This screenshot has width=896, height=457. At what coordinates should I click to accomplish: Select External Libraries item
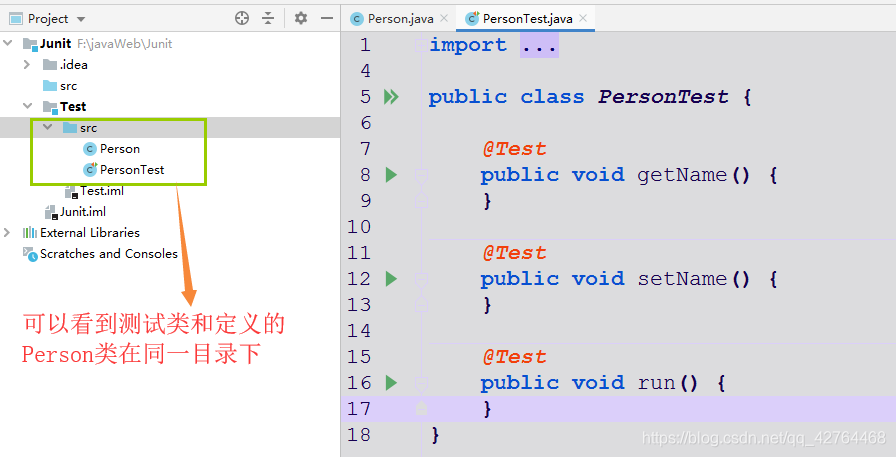[x=90, y=232]
